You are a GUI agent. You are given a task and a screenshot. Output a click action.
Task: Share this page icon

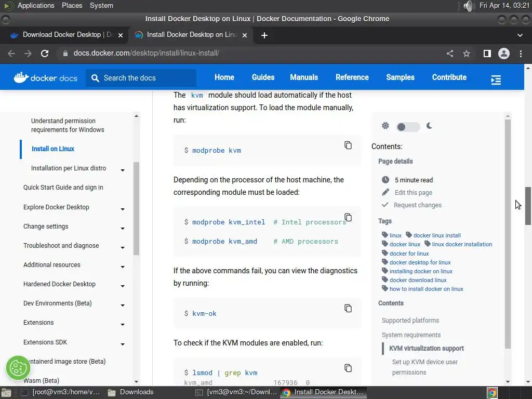tap(450, 54)
